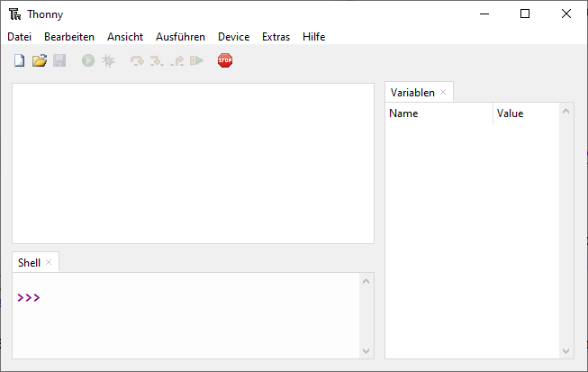Click the Step over debug icon
Screen dimensions: 588x372
click(137, 61)
